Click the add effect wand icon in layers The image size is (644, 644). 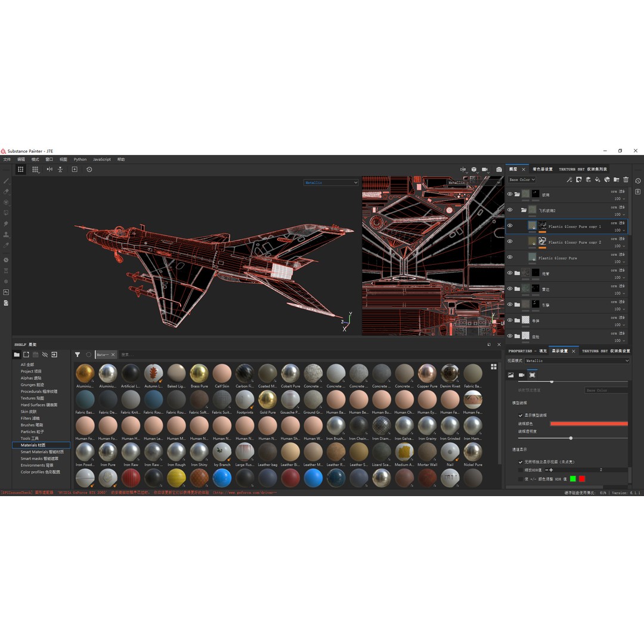pyautogui.click(x=569, y=179)
